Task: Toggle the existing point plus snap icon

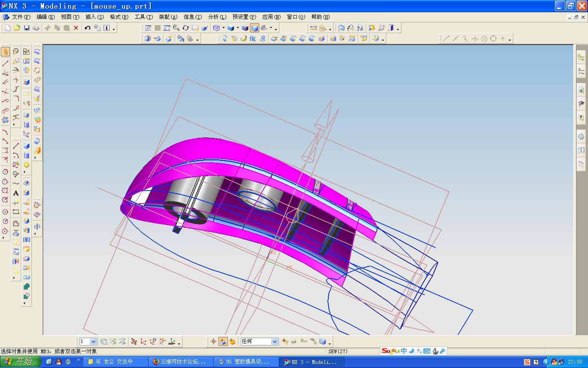Action: click(x=503, y=38)
